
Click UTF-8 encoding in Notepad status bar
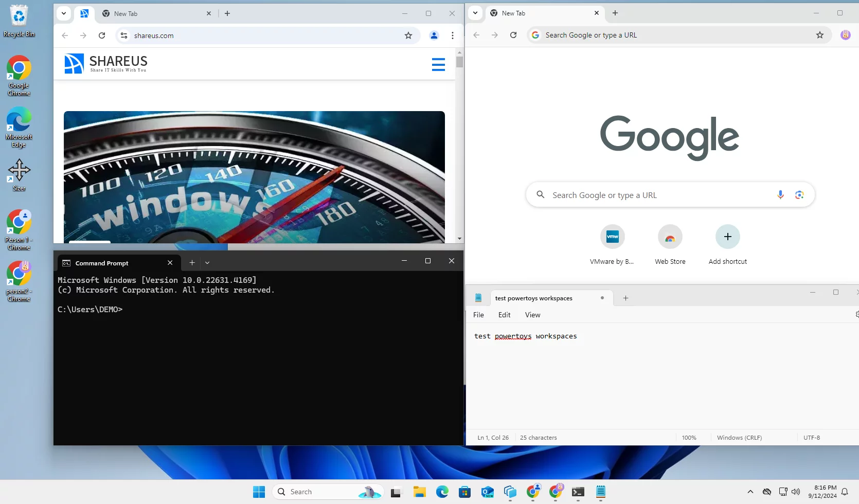pyautogui.click(x=812, y=438)
